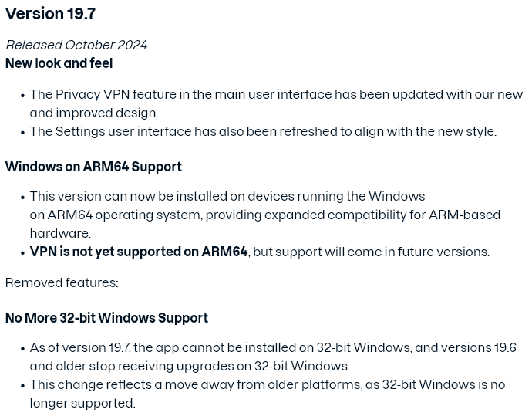Click the words longer supported at the end
Image resolution: width=532 pixels, height=416 pixels.
pyautogui.click(x=82, y=403)
